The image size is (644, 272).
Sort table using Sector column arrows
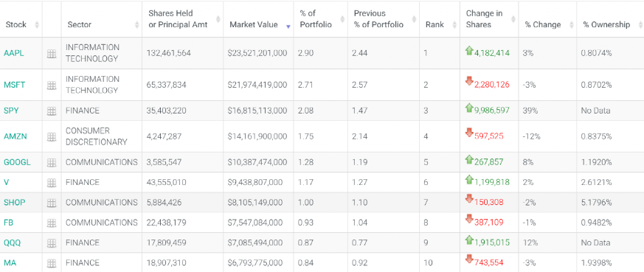pos(136,24)
